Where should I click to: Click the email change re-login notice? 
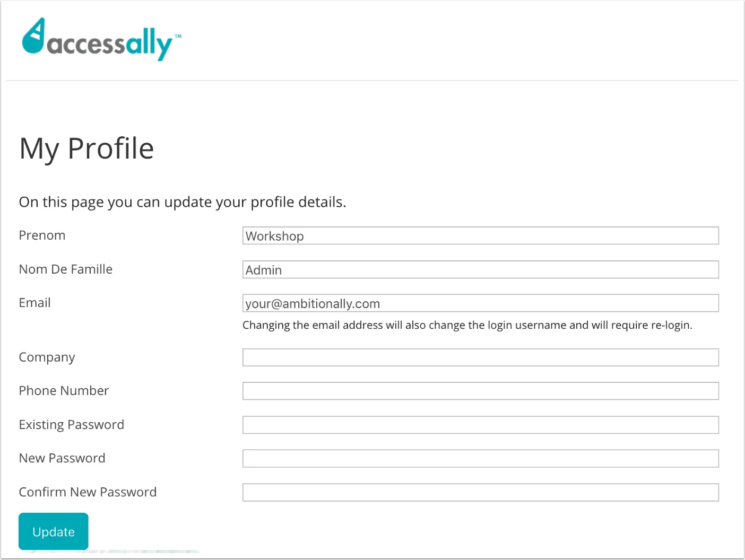pyautogui.click(x=467, y=325)
